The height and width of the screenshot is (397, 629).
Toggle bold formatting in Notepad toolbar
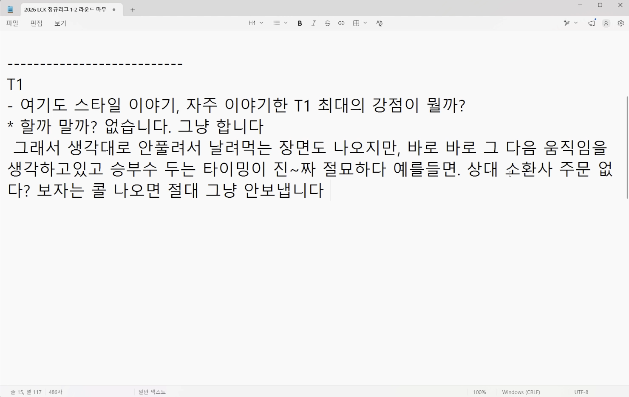coord(300,23)
